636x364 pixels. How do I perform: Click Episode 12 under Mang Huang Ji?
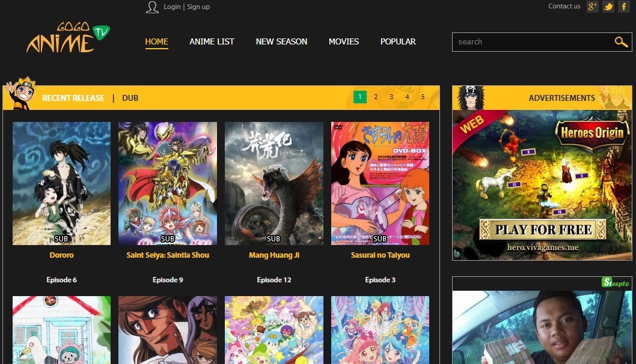pos(274,280)
